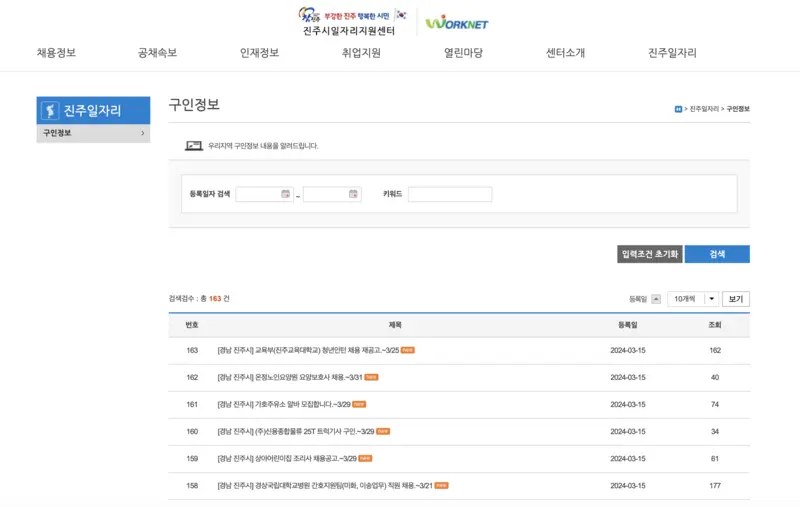Click view count 177
This screenshot has height=507, width=800.
(x=715, y=486)
